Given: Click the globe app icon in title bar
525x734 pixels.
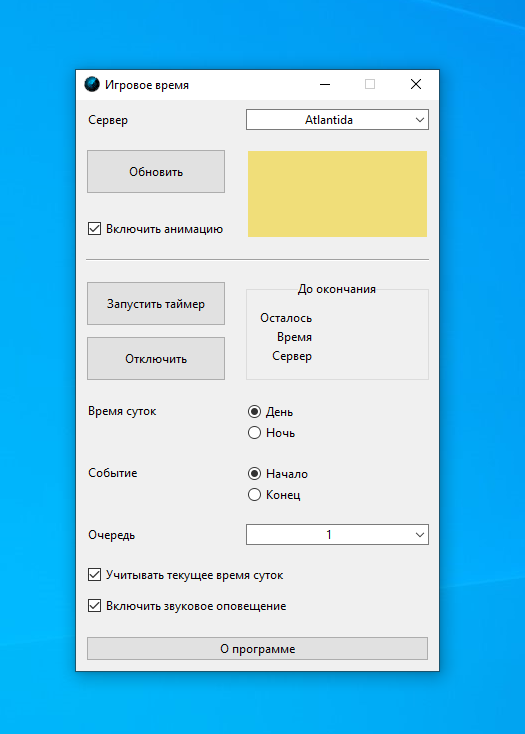Looking at the screenshot, I should [x=92, y=84].
